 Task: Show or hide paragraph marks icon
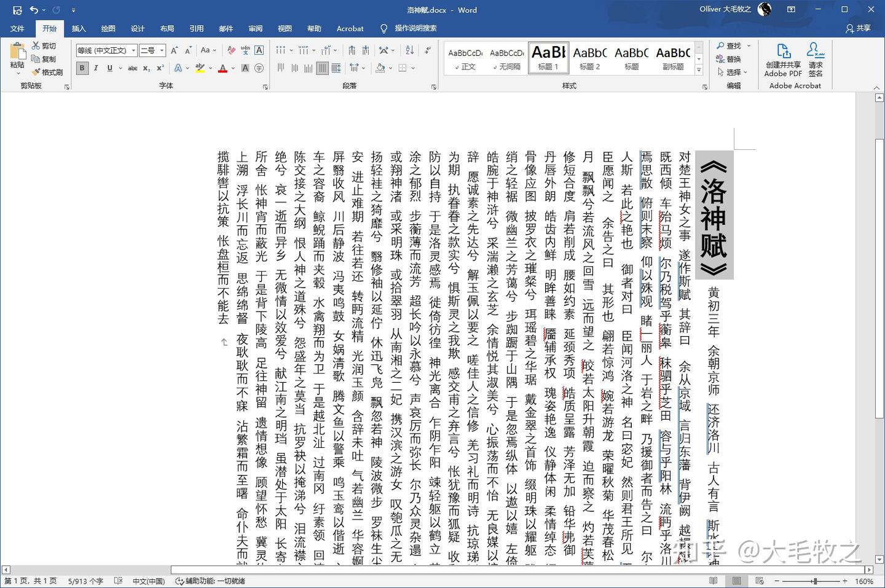tap(428, 50)
